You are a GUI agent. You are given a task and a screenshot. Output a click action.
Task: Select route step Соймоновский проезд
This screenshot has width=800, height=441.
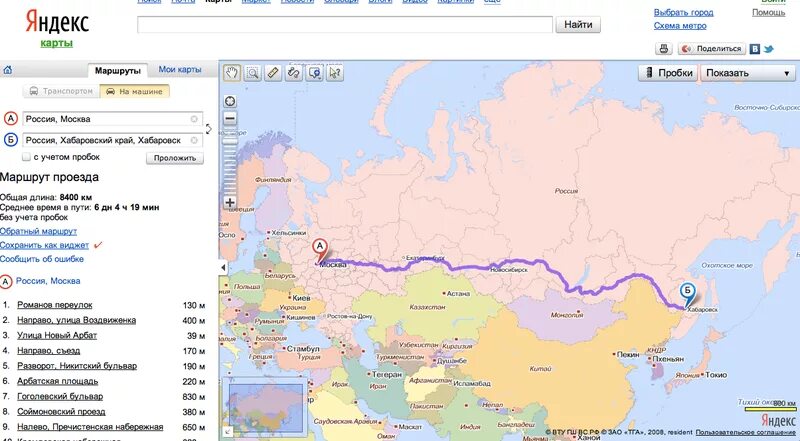click(61, 411)
